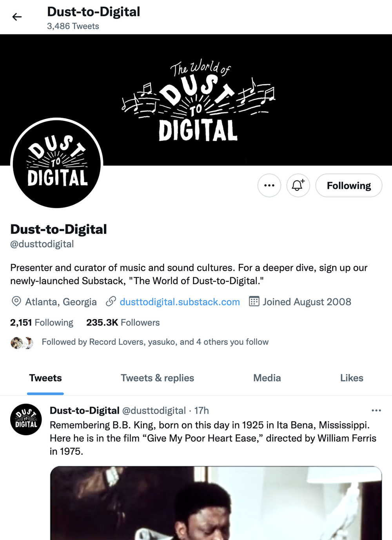Click the calendar icon next to Joined date
The width and height of the screenshot is (392, 540).
(254, 301)
